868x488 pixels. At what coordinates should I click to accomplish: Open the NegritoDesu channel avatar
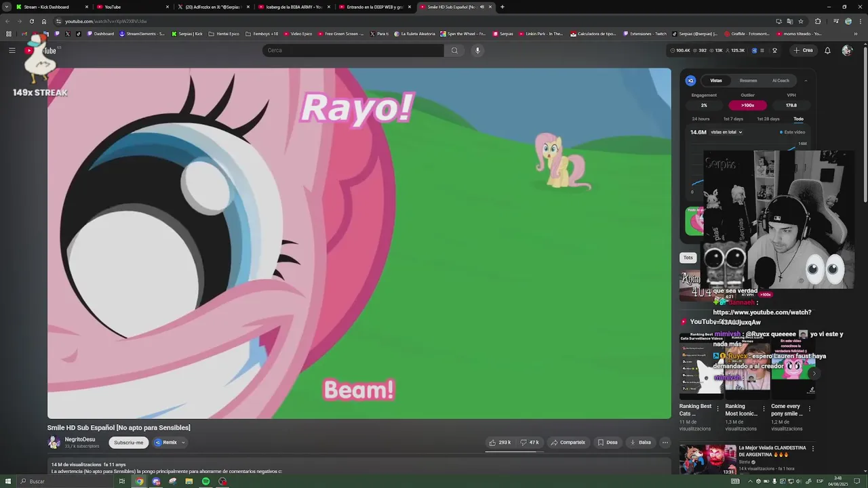(x=54, y=443)
